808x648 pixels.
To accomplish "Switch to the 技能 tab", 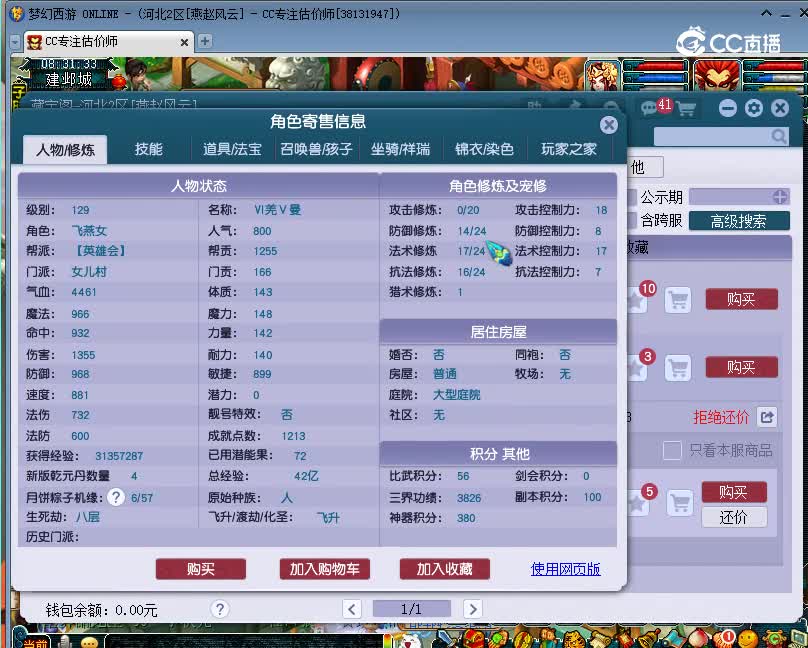I will [x=148, y=149].
